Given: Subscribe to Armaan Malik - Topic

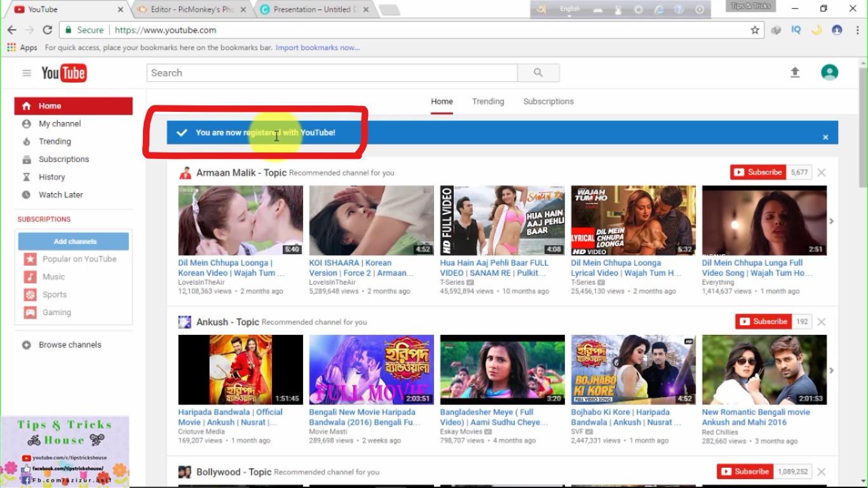Looking at the screenshot, I should pos(759,172).
